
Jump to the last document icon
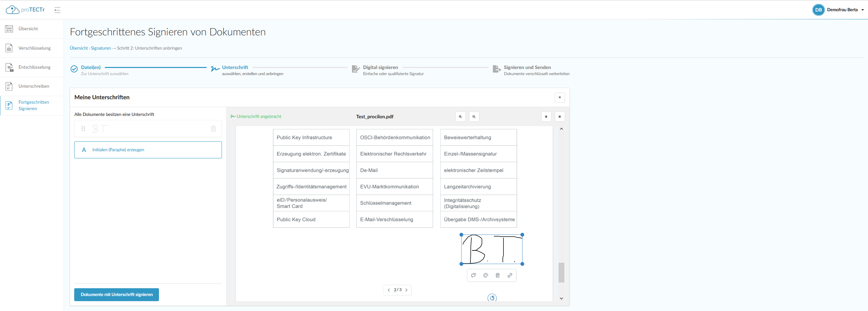click(560, 117)
